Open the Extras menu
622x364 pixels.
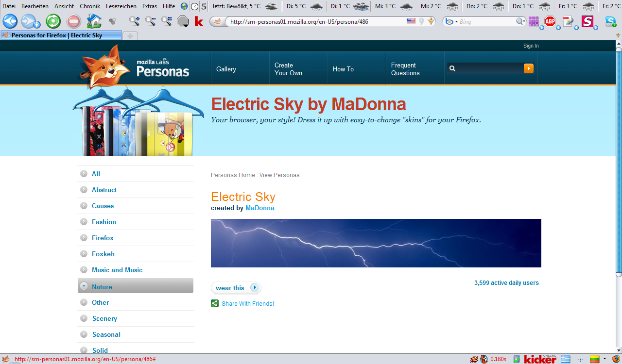tap(150, 6)
